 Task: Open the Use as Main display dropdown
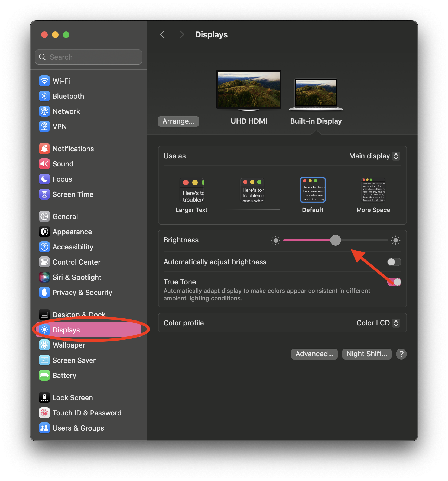tap(374, 156)
